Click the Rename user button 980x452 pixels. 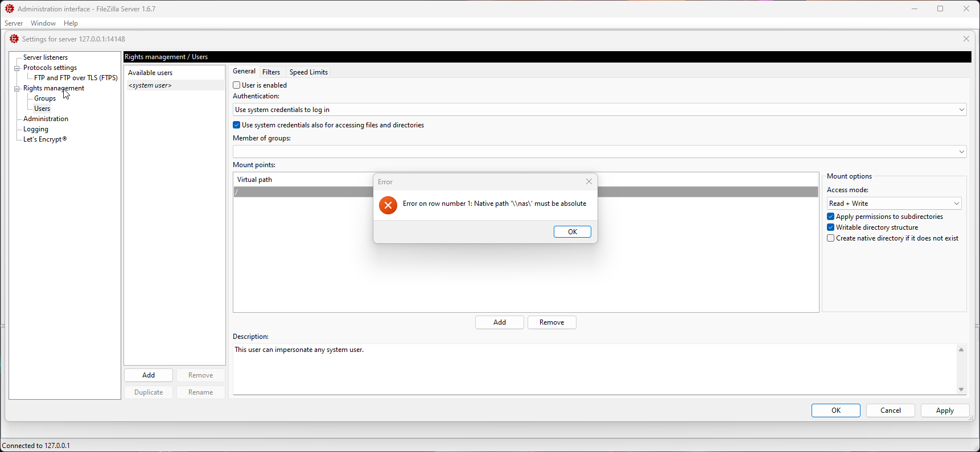[201, 392]
